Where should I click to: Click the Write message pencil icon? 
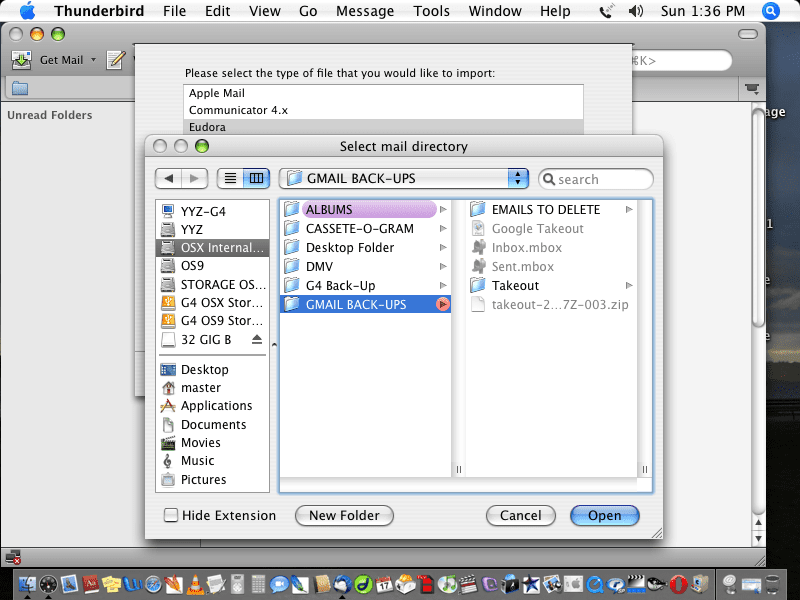[x=116, y=60]
